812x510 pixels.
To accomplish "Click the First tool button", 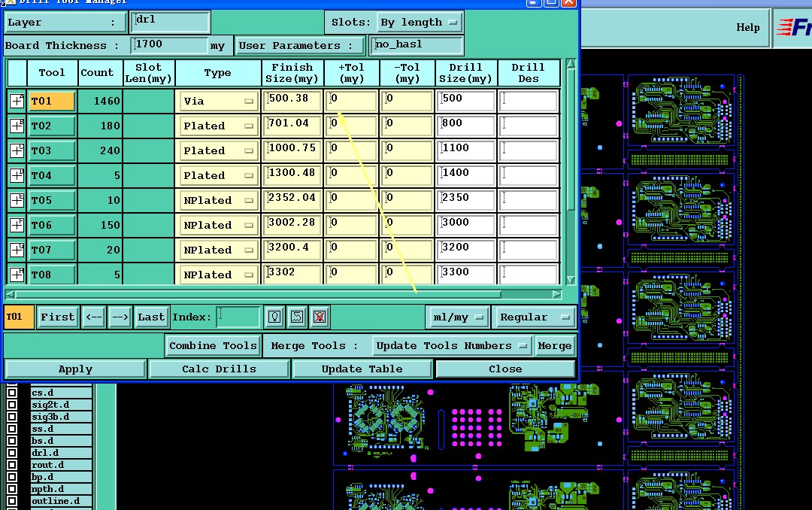I will [x=57, y=317].
